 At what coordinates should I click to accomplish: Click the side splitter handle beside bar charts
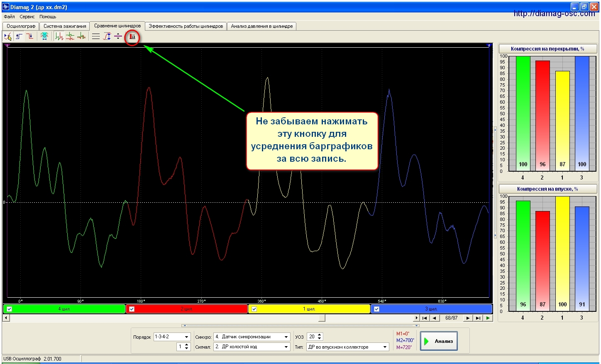[x=495, y=182]
